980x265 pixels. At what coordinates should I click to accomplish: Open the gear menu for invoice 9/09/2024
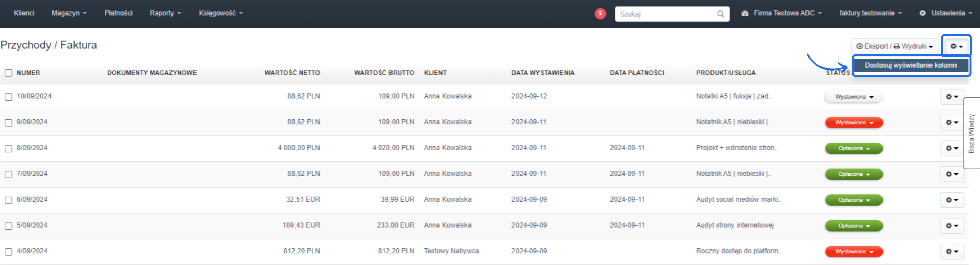point(951,123)
